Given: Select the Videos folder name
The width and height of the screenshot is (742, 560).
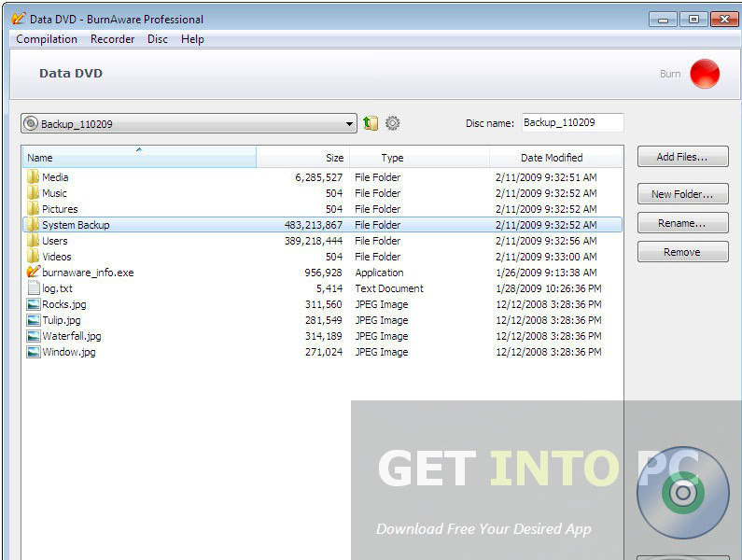Looking at the screenshot, I should click(57, 257).
